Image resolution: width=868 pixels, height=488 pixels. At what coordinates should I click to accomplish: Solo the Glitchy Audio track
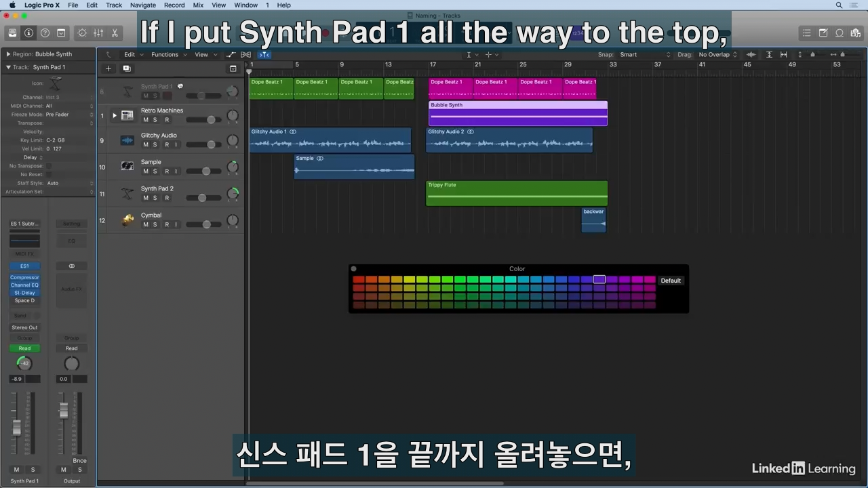[x=155, y=145]
